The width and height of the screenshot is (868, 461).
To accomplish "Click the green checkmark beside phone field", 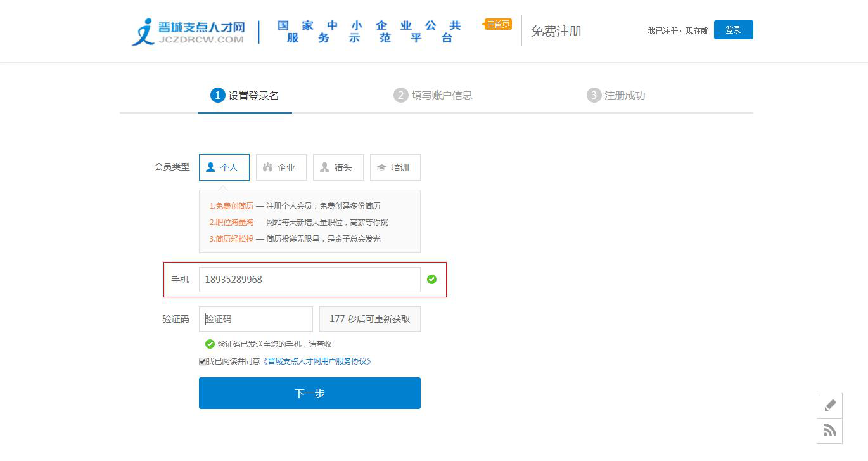I will [431, 279].
